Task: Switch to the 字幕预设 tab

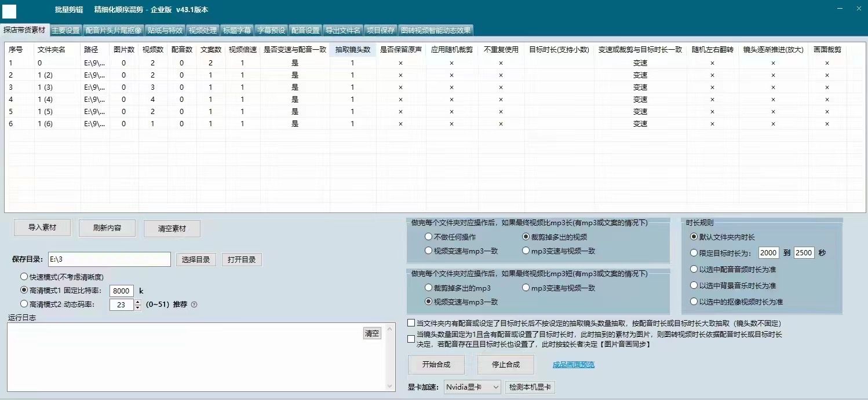Action: [271, 30]
